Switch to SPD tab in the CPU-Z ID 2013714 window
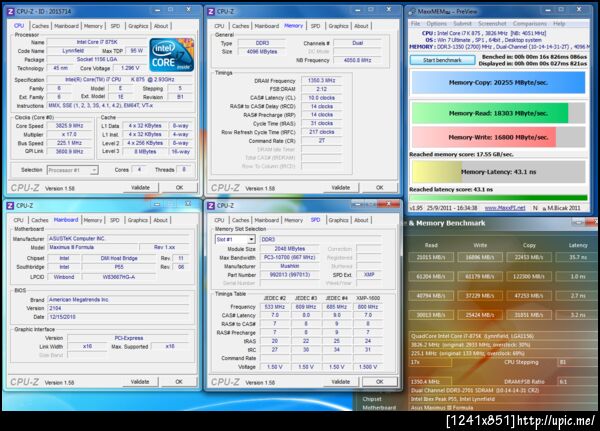Image resolution: width=600 pixels, height=431 pixels. click(115, 26)
